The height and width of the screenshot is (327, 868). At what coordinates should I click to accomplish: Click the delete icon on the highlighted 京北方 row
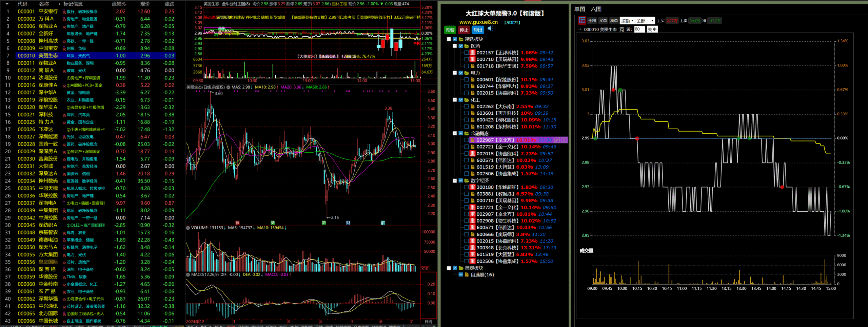(x=564, y=140)
